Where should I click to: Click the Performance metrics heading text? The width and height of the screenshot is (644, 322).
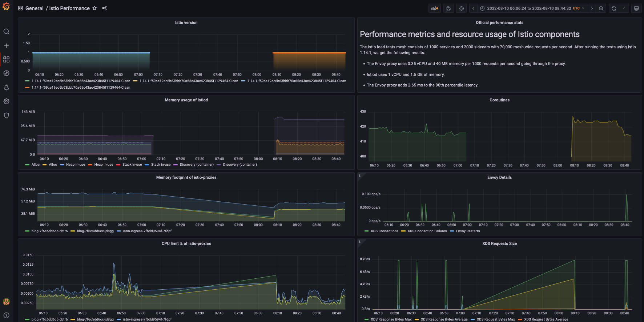pos(470,34)
